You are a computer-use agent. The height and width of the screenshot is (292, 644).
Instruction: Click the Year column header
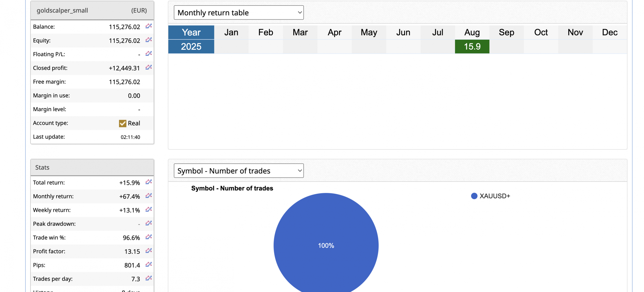point(191,32)
